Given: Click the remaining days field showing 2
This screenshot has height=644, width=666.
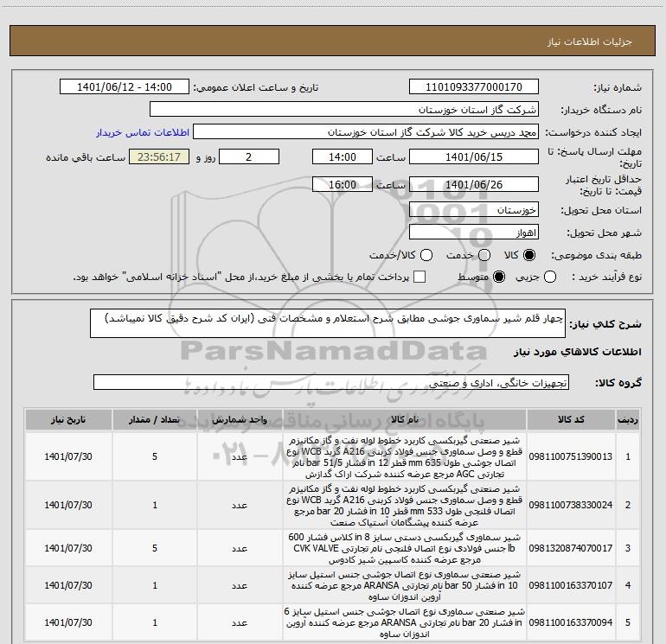Looking at the screenshot, I should click(x=249, y=156).
